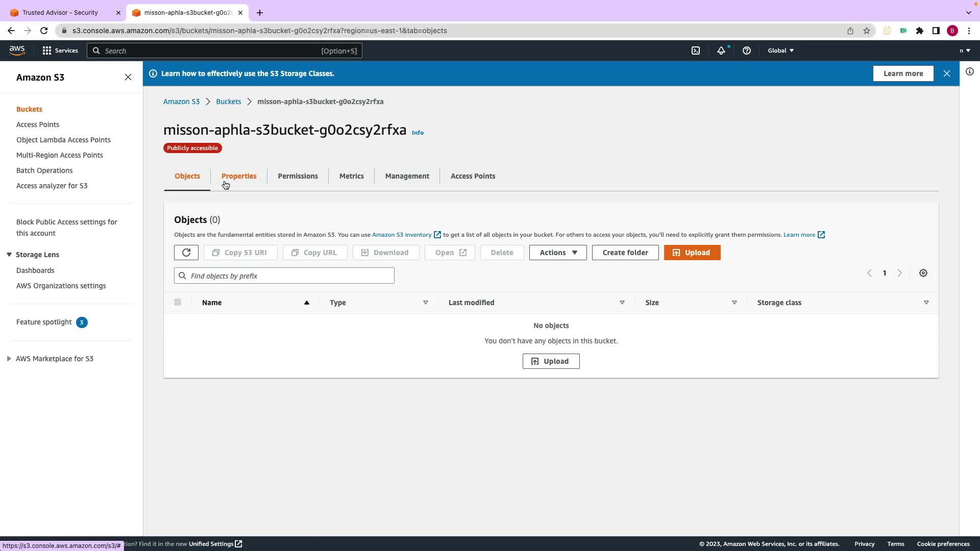The height and width of the screenshot is (551, 980).
Task: Open table preferences gear icon
Action: point(923,273)
